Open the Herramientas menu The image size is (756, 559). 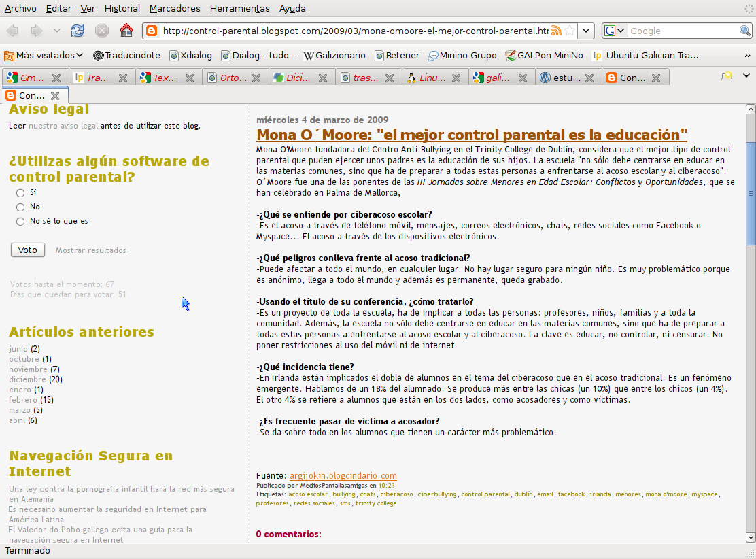tap(239, 8)
